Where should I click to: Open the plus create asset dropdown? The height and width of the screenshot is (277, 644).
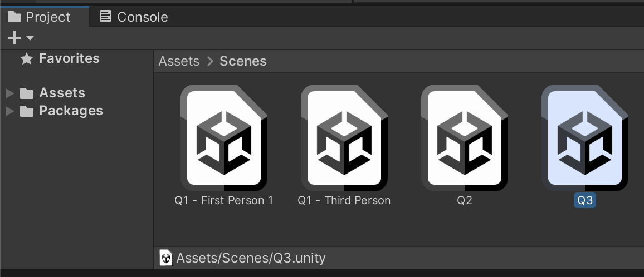tap(21, 38)
